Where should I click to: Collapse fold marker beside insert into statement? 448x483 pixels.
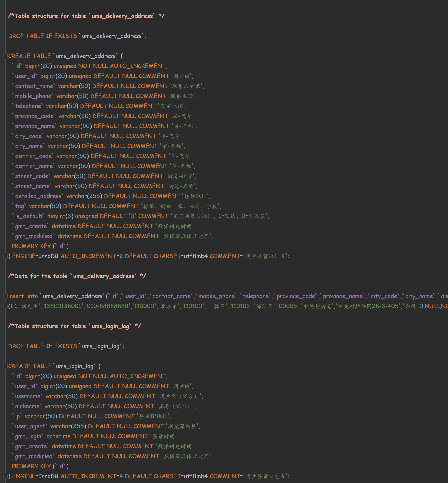tap(6, 296)
